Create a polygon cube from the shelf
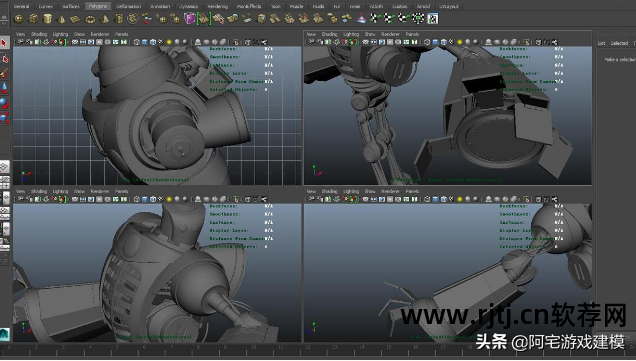 point(34,19)
